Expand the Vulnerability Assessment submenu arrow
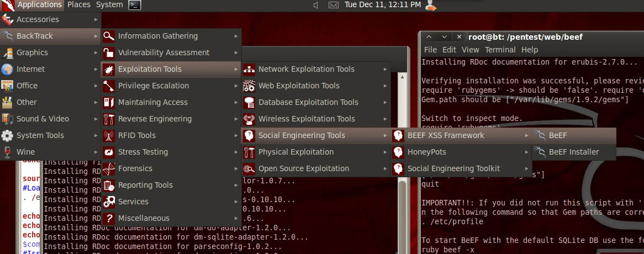This screenshot has width=644, height=254. (236, 53)
